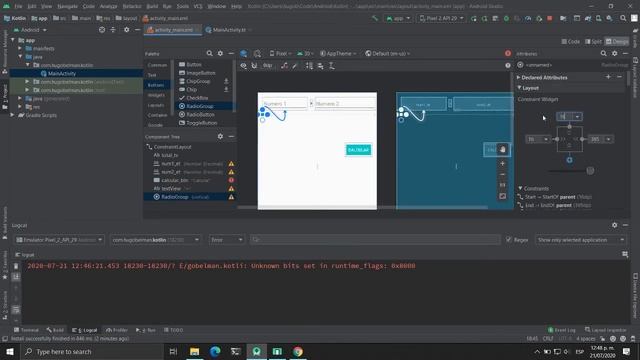Open the Tools menu

coord(182,6)
